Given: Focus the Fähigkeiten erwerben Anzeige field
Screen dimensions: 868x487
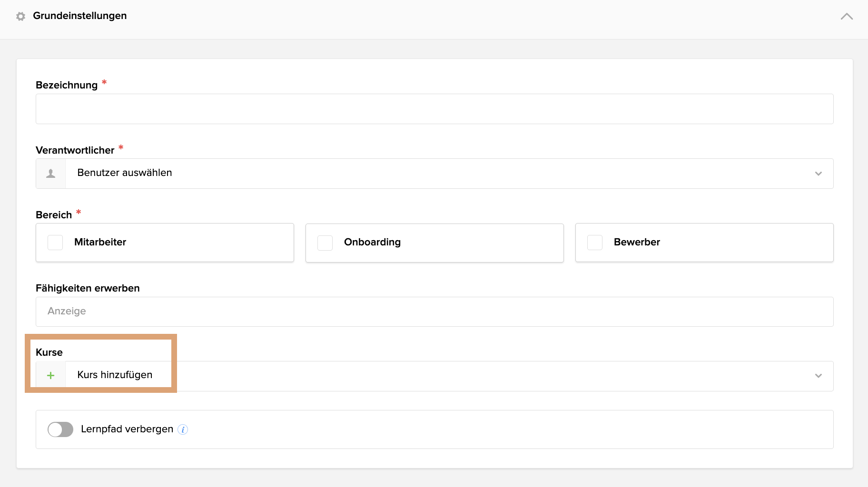Looking at the screenshot, I should (434, 312).
